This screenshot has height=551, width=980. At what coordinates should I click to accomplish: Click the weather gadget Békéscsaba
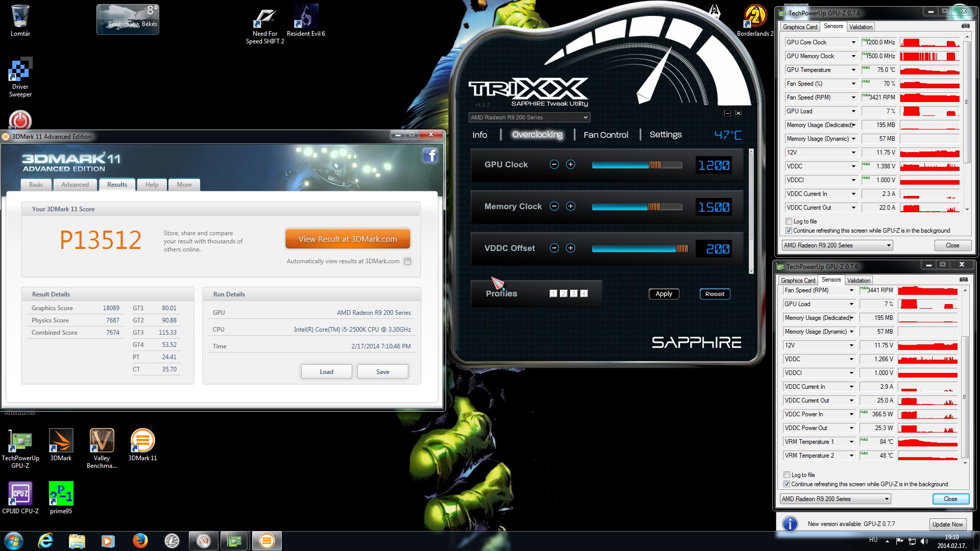[x=128, y=19]
